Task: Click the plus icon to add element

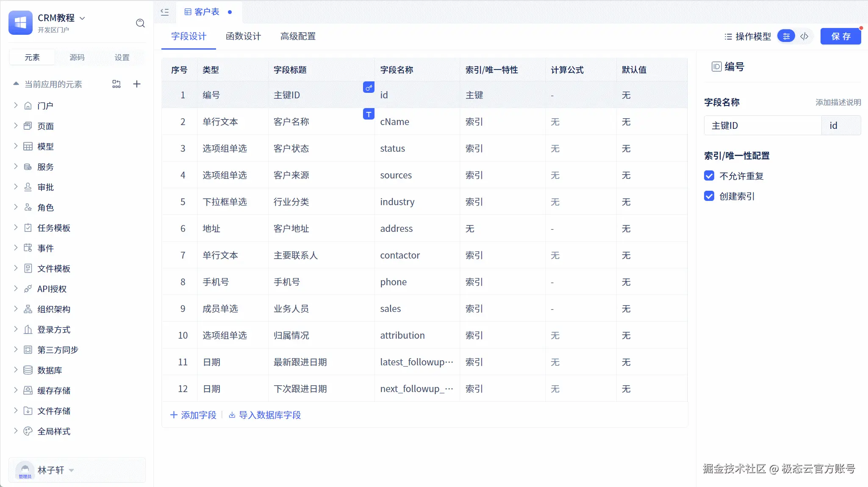Action: pyautogui.click(x=137, y=84)
